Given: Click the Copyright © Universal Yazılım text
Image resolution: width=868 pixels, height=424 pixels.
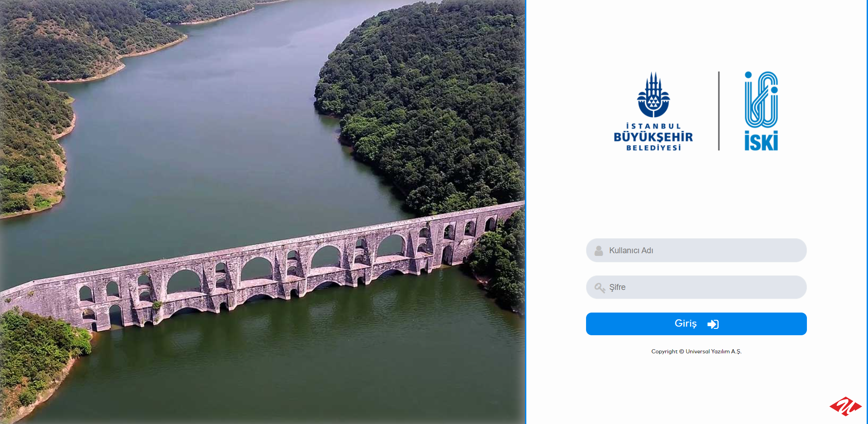Looking at the screenshot, I should tap(696, 352).
